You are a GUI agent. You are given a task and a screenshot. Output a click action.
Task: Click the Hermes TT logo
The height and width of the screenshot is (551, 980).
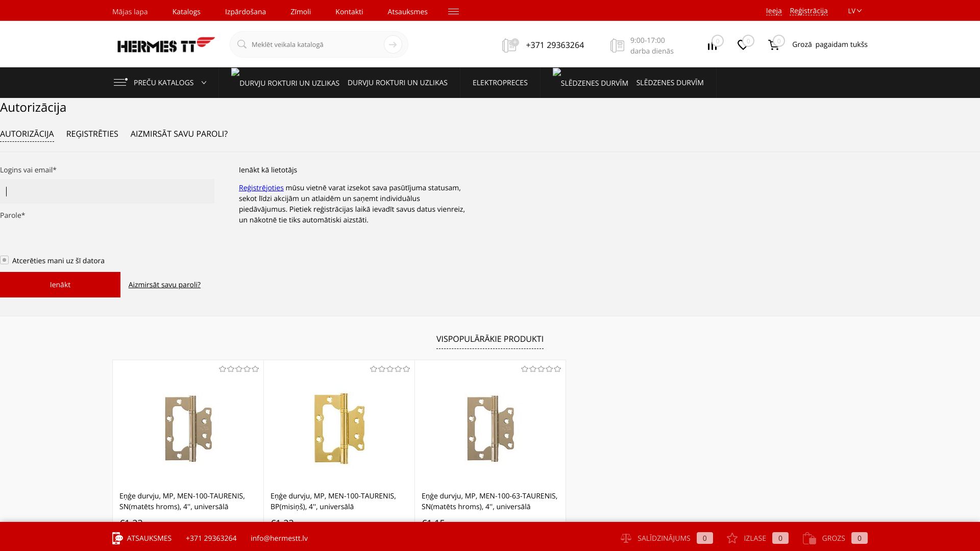pyautogui.click(x=166, y=44)
